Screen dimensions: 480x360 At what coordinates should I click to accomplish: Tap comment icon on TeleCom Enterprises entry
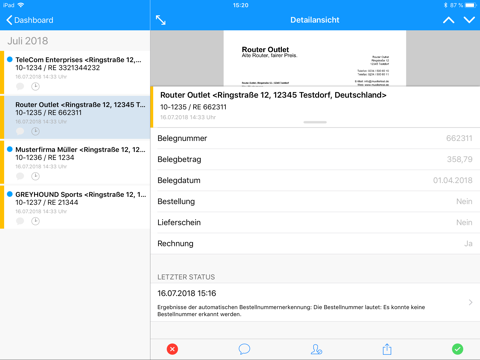20,87
